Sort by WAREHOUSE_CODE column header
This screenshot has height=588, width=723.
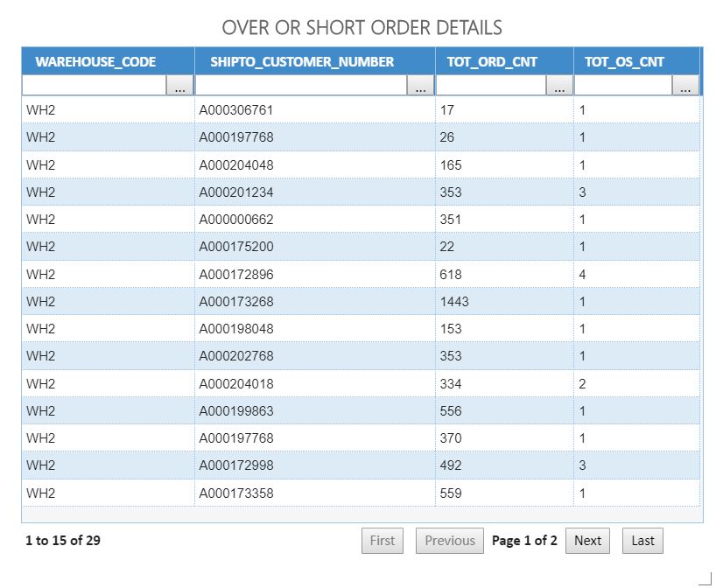[x=95, y=61]
